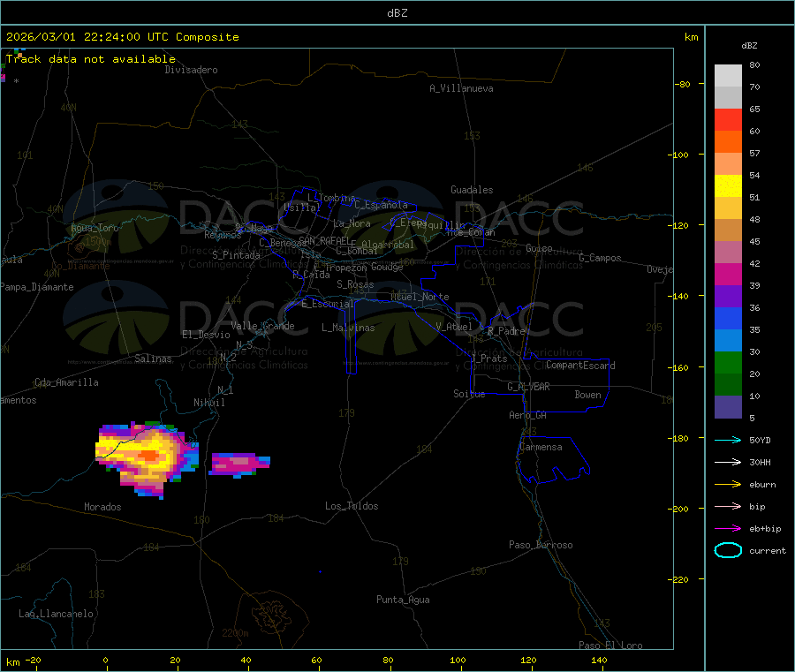Select the bright green 20-30 dBZ swatch
This screenshot has width=795, height=672.
[x=728, y=362]
